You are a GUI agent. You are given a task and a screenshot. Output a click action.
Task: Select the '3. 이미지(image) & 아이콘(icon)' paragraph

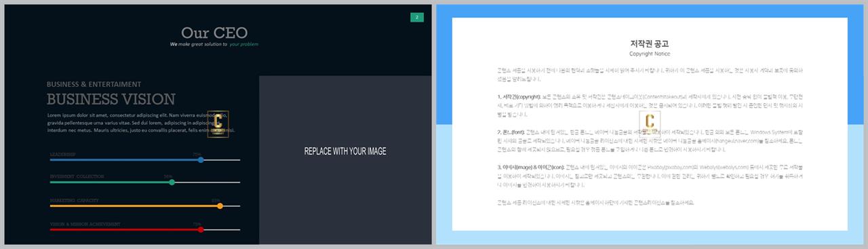tap(650, 176)
